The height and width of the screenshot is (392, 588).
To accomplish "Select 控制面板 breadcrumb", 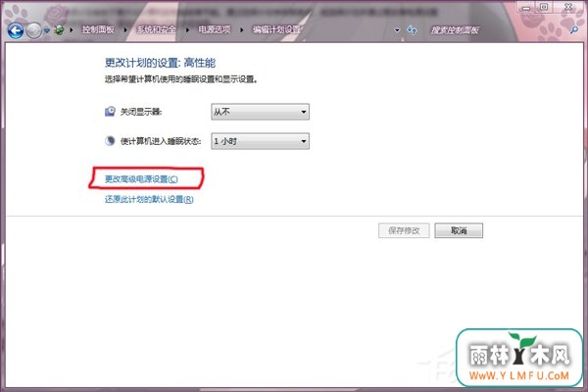I will (98, 29).
